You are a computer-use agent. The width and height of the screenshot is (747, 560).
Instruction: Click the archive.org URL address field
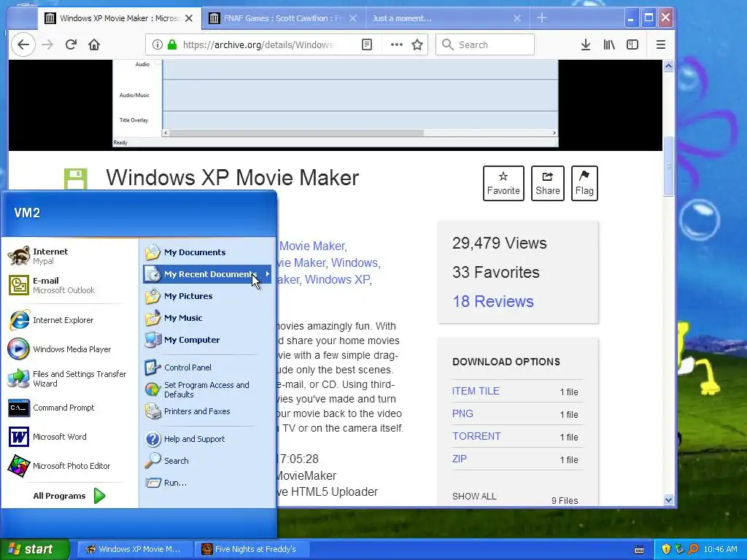point(258,44)
